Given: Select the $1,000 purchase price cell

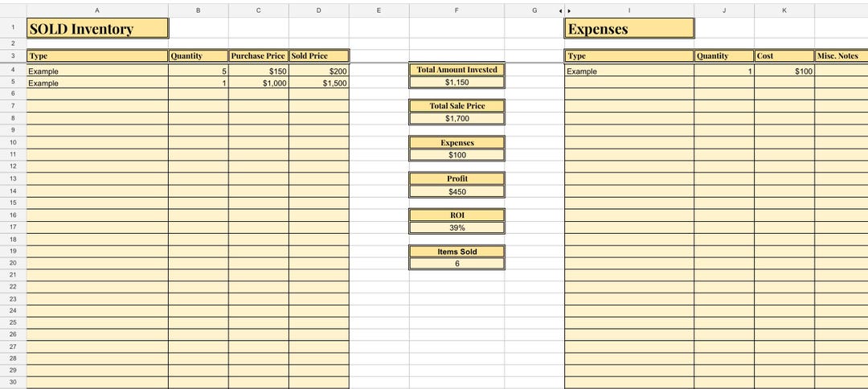Looking at the screenshot, I should pos(259,83).
